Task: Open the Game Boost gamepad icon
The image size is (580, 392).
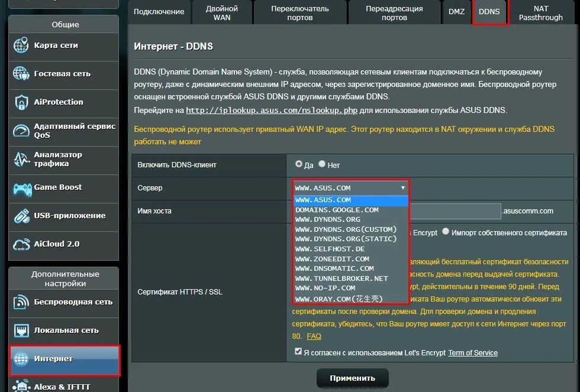Action: click(x=22, y=189)
